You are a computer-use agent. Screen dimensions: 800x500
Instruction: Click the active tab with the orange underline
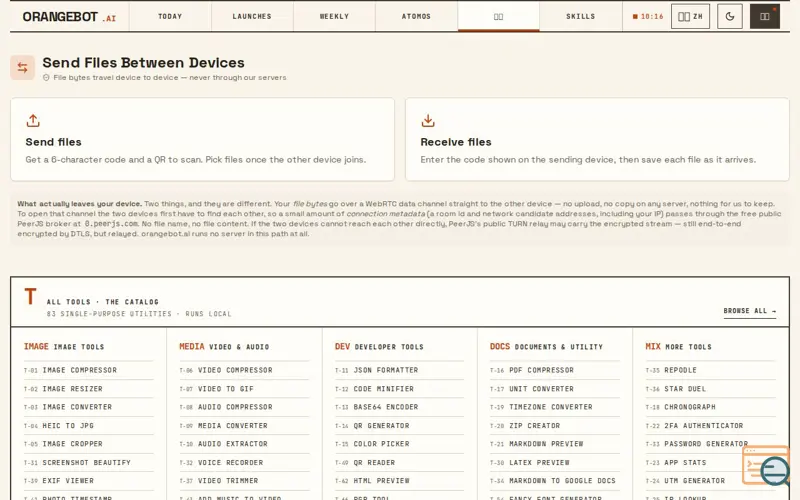498,16
